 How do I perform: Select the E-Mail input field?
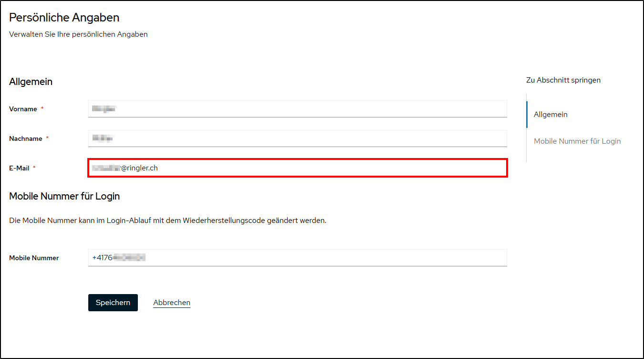tap(297, 168)
